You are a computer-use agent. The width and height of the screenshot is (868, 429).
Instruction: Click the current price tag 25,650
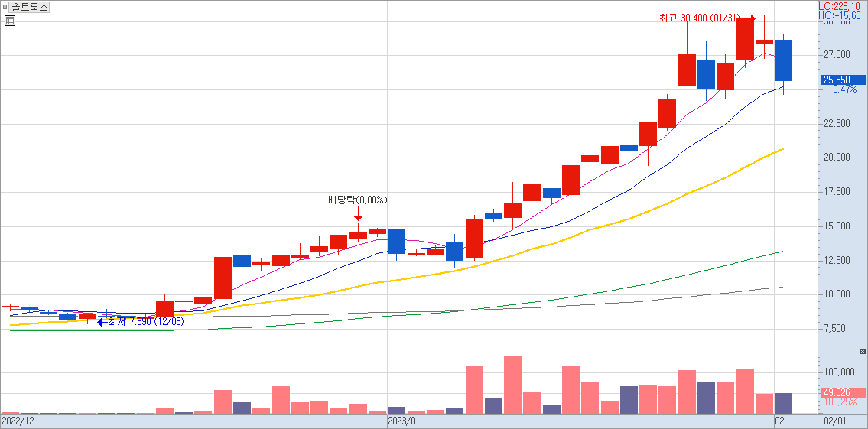click(x=842, y=80)
